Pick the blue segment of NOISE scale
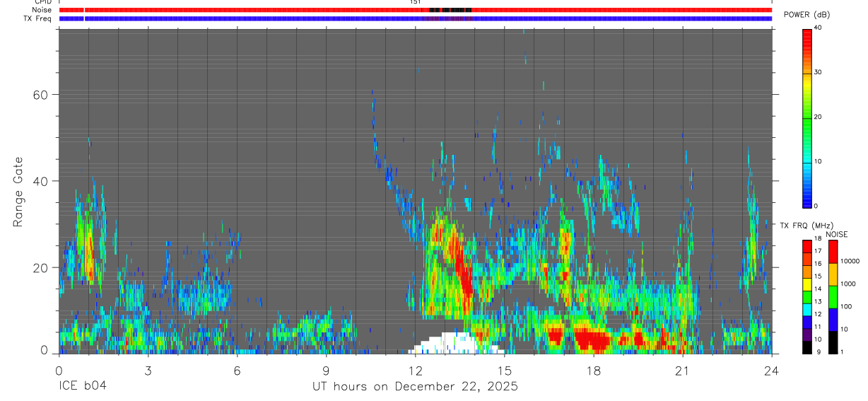The width and height of the screenshot is (868, 401). [833, 320]
